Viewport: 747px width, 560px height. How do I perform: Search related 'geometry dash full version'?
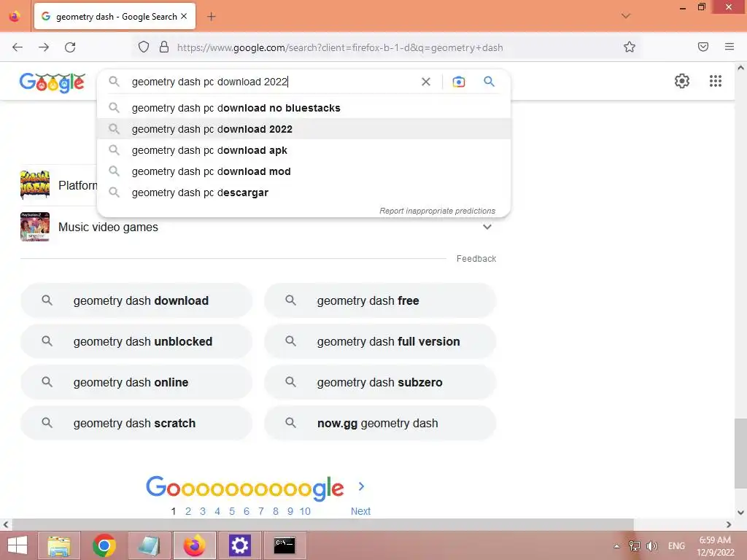tap(380, 341)
